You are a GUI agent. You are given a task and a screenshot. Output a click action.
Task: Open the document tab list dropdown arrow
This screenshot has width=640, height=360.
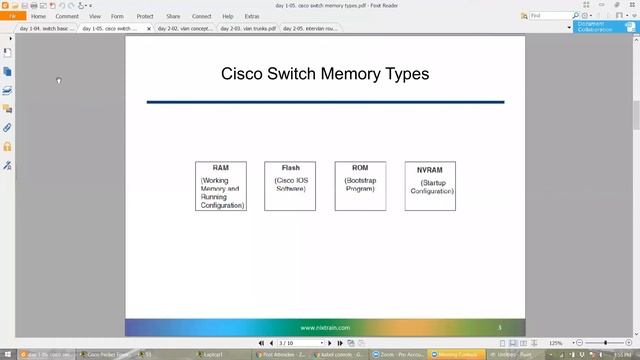click(x=569, y=28)
